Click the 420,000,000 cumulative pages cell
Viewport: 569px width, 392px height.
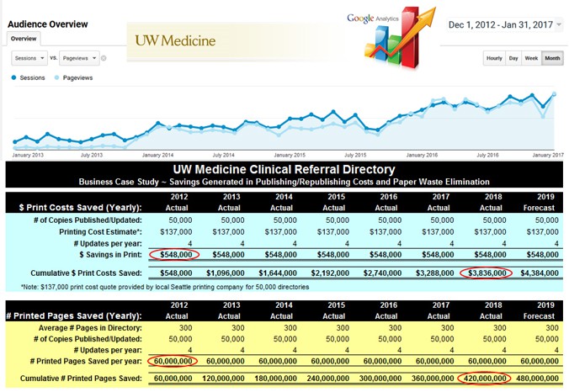pyautogui.click(x=485, y=379)
